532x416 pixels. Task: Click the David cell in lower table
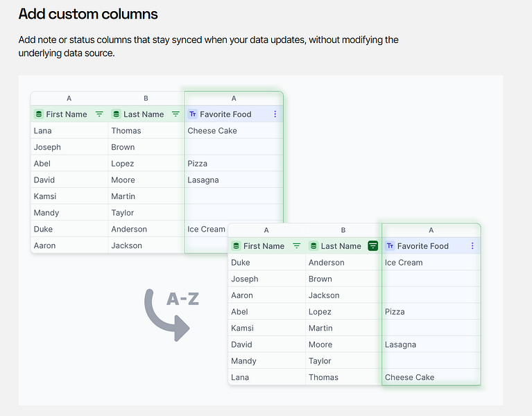(267, 345)
